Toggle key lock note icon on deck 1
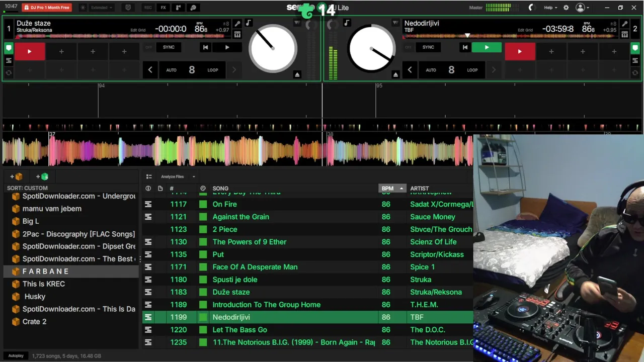The image size is (644, 362). [248, 23]
